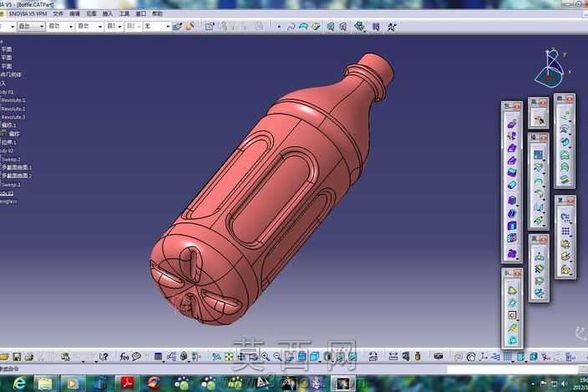The height and width of the screenshot is (392, 588).
Task: Select Revolute.1 in the specification tree
Action: click(13, 100)
